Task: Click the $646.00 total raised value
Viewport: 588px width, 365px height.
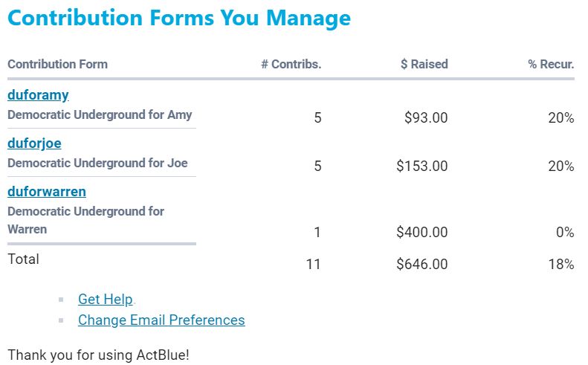Action: tap(422, 264)
